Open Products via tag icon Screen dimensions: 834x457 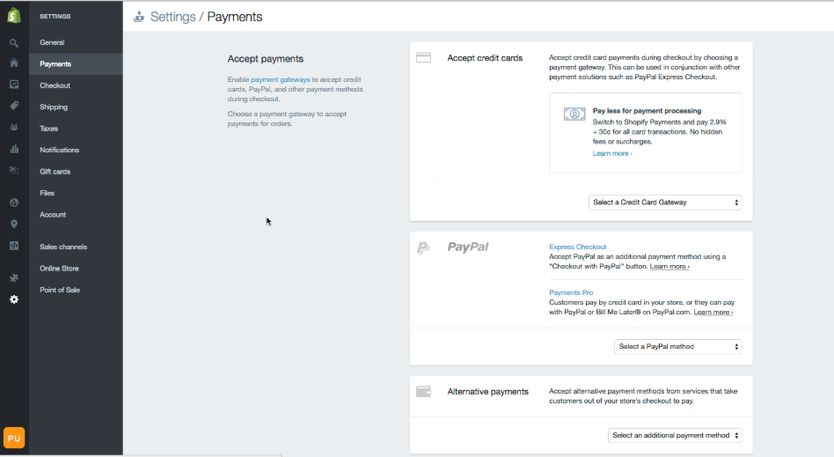click(14, 106)
